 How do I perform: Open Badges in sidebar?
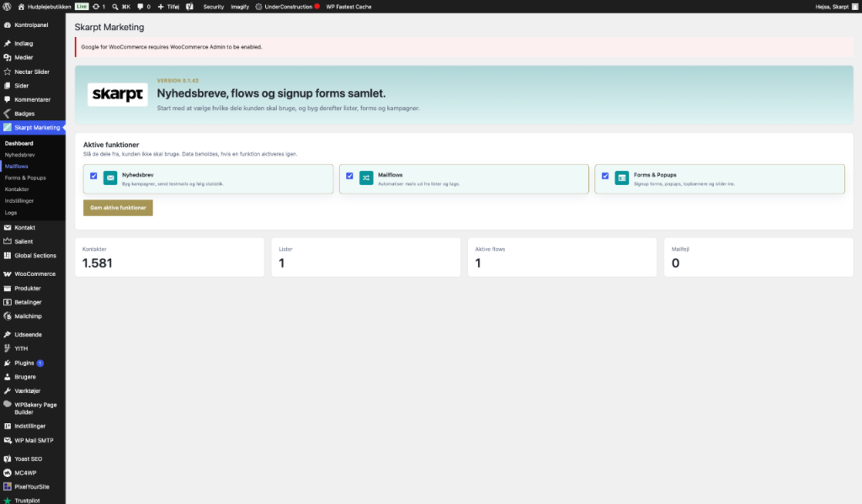pyautogui.click(x=33, y=114)
